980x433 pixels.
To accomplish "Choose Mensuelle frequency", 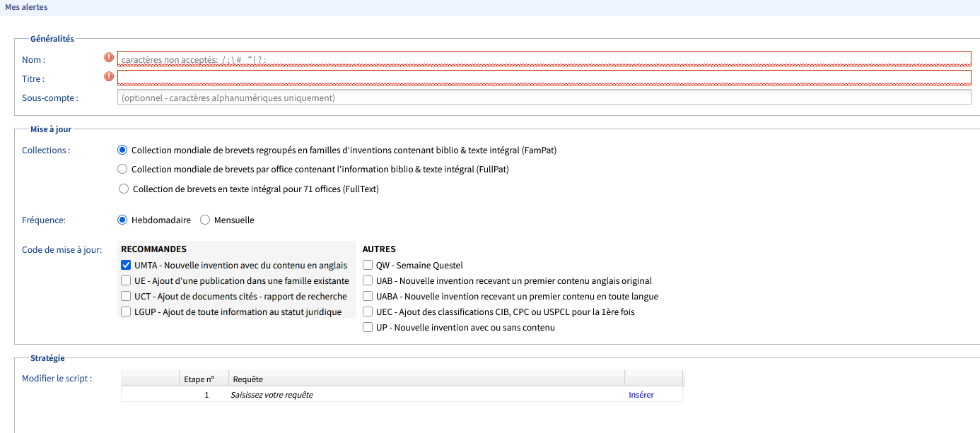I will (x=205, y=220).
